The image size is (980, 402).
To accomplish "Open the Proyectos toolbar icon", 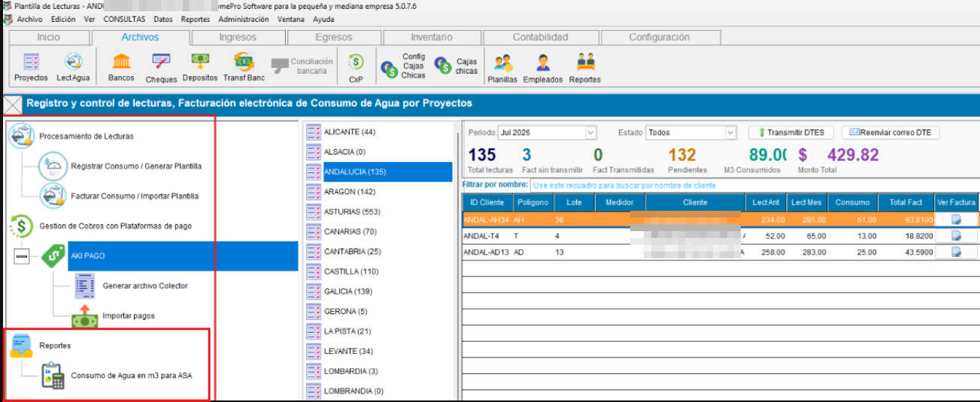I will coord(31,66).
